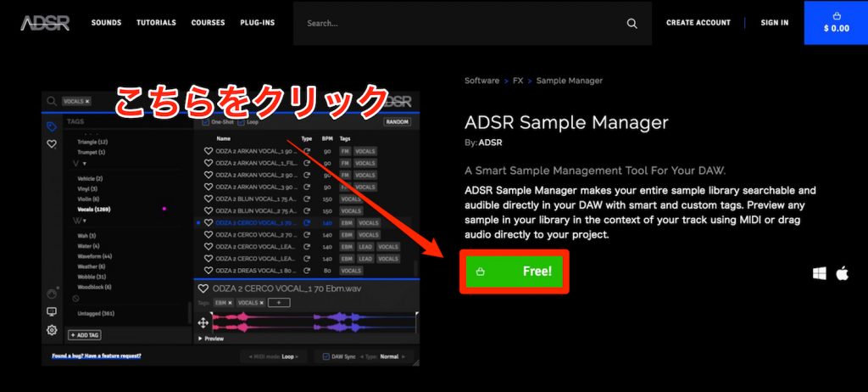Open the cart showing $ 0.00

point(836,22)
